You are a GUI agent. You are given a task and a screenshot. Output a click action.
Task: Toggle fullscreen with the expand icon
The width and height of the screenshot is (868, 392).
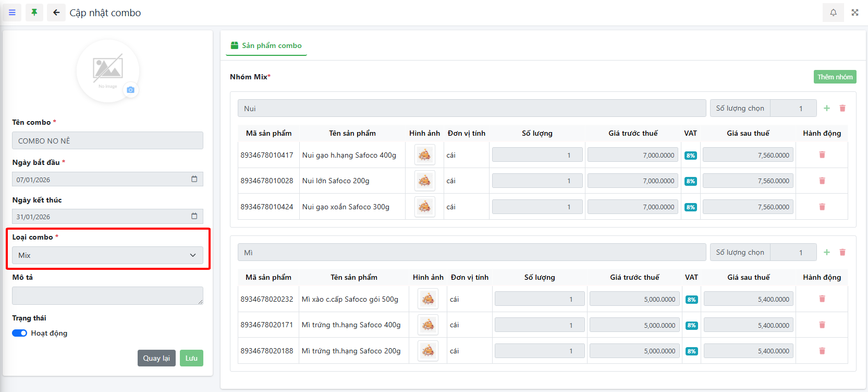tap(855, 13)
